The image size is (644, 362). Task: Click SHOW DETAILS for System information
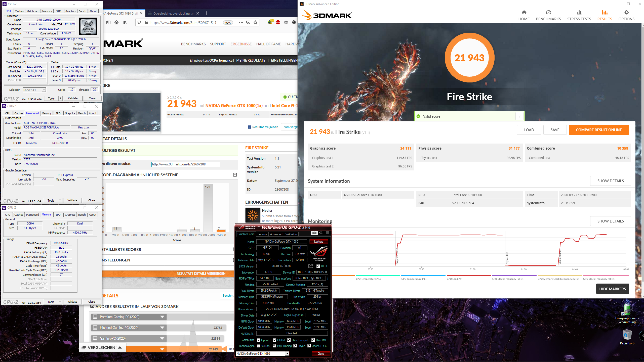611,181
